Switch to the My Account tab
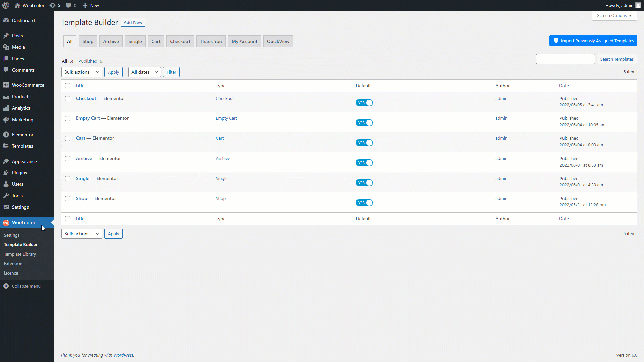The height and width of the screenshot is (362, 644). (245, 41)
